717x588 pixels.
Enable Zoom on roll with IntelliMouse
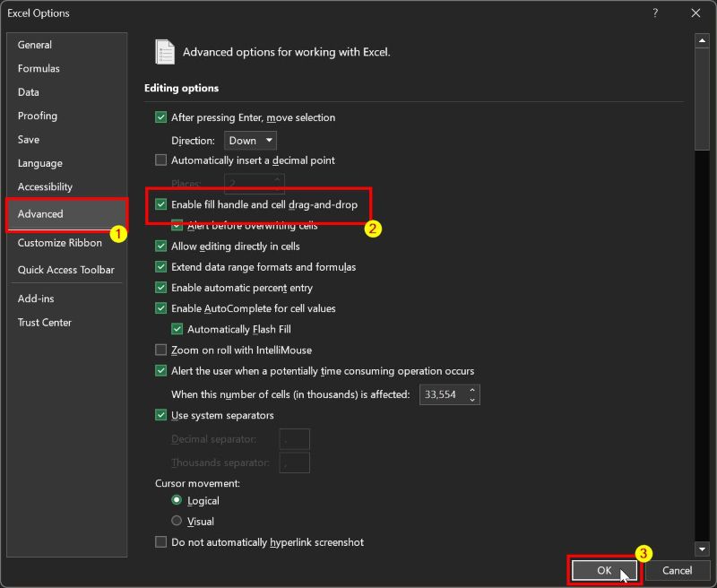click(161, 350)
